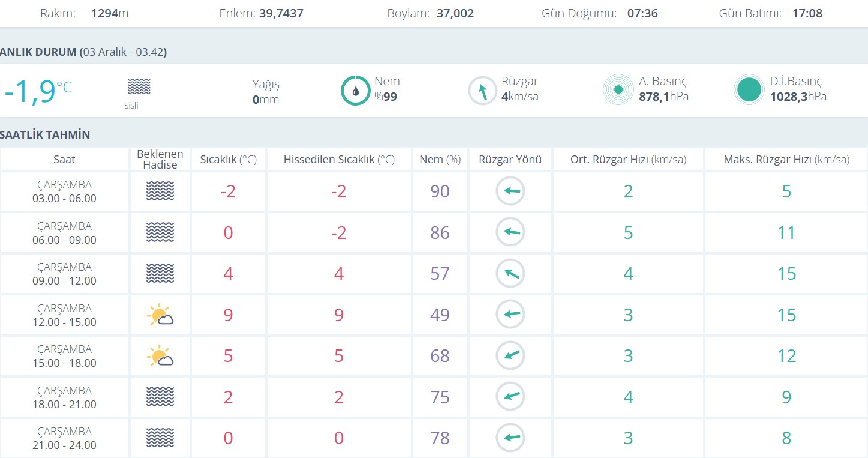The width and height of the screenshot is (868, 458).
Task: Click the partly sunny icon for 15.00 - 18.00
Action: coord(160,356)
